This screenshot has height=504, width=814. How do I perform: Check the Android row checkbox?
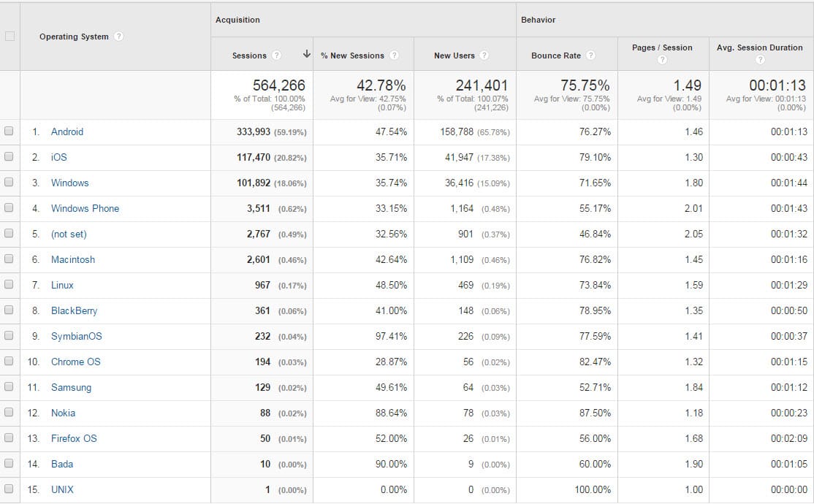tap(9, 131)
